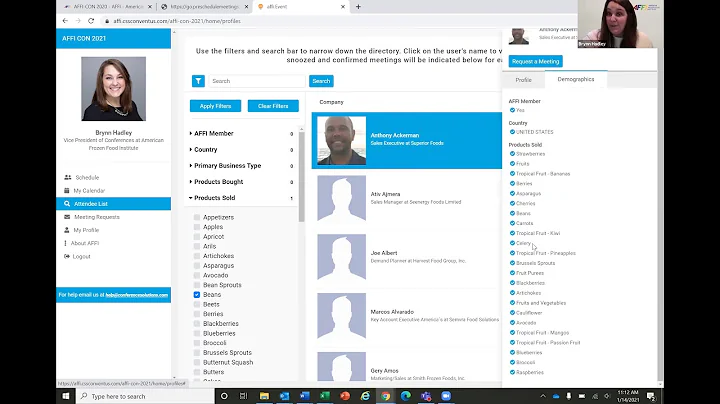Switch to preschedulemeetings browser tab
Screen dimensions: 720x404
click(x=204, y=6)
